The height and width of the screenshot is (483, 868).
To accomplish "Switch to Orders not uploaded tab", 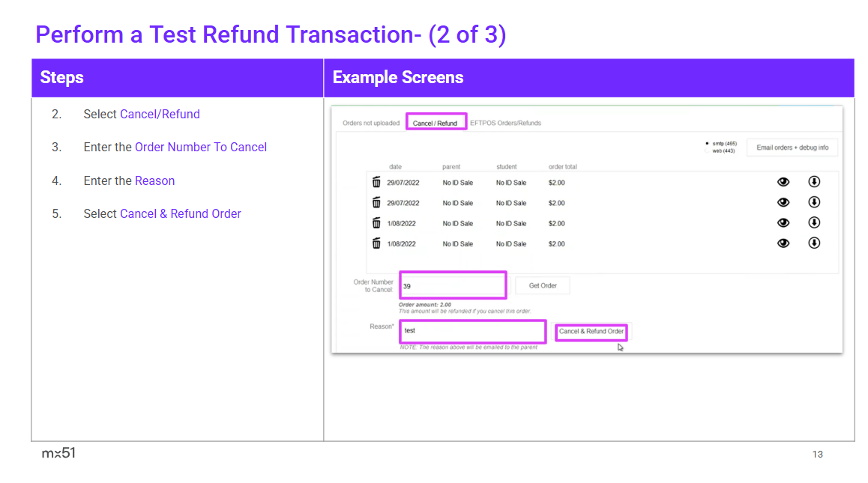I will point(371,123).
